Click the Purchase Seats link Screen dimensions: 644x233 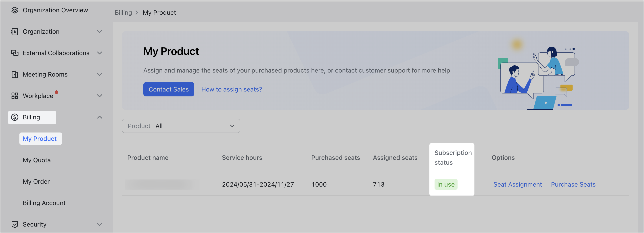click(573, 185)
